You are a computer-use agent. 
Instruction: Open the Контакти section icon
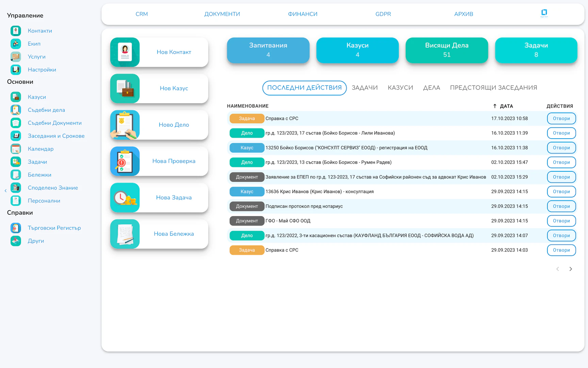coord(16,31)
